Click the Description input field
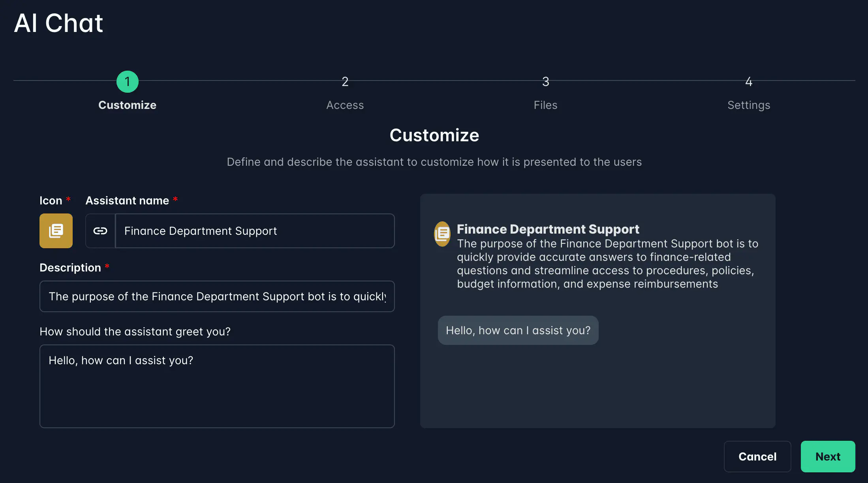The height and width of the screenshot is (483, 868). click(x=217, y=296)
